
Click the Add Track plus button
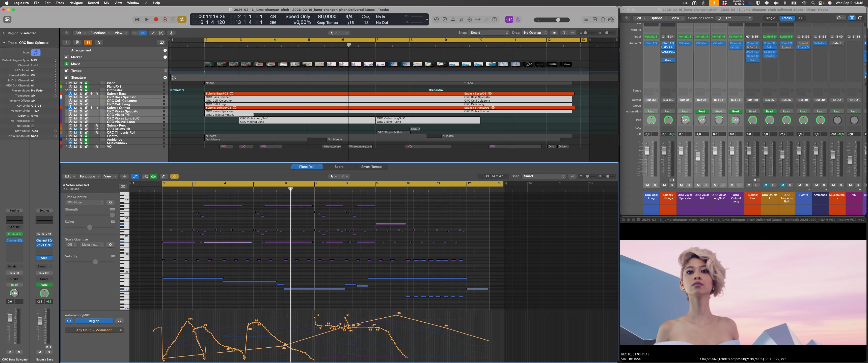point(67,42)
